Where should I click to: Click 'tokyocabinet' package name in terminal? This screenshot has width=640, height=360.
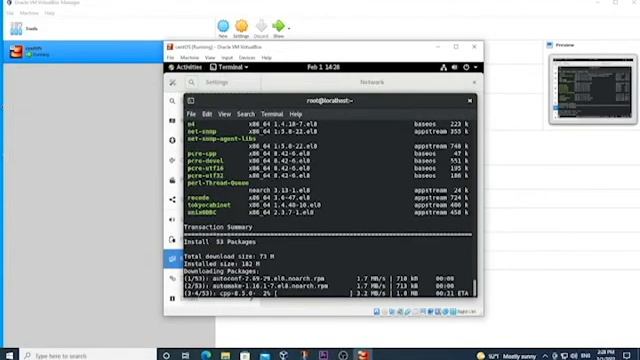tap(209, 205)
